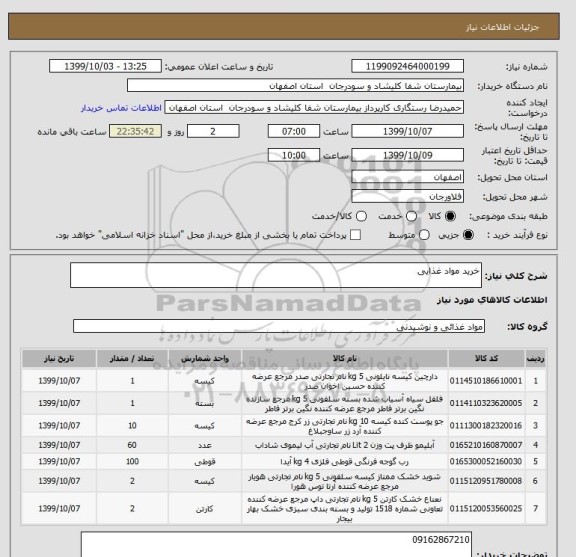Click the delivery province field اصفهان
This screenshot has height=557, width=576.
pos(407,177)
